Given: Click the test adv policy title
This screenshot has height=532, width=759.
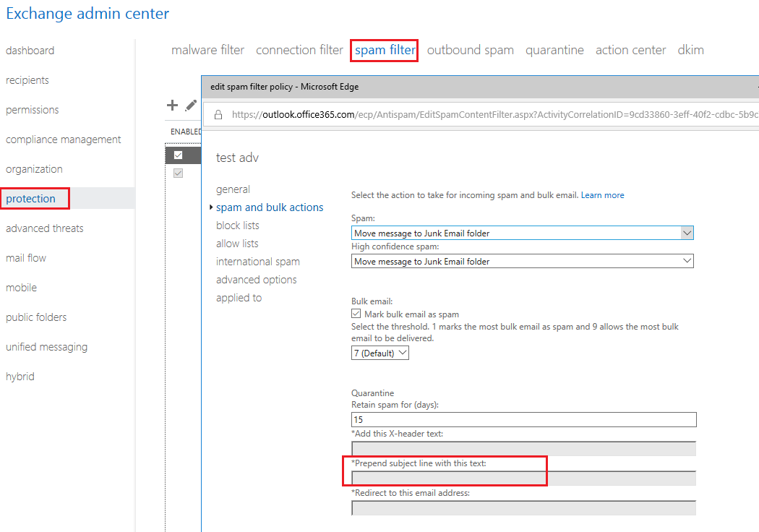Looking at the screenshot, I should tap(237, 158).
